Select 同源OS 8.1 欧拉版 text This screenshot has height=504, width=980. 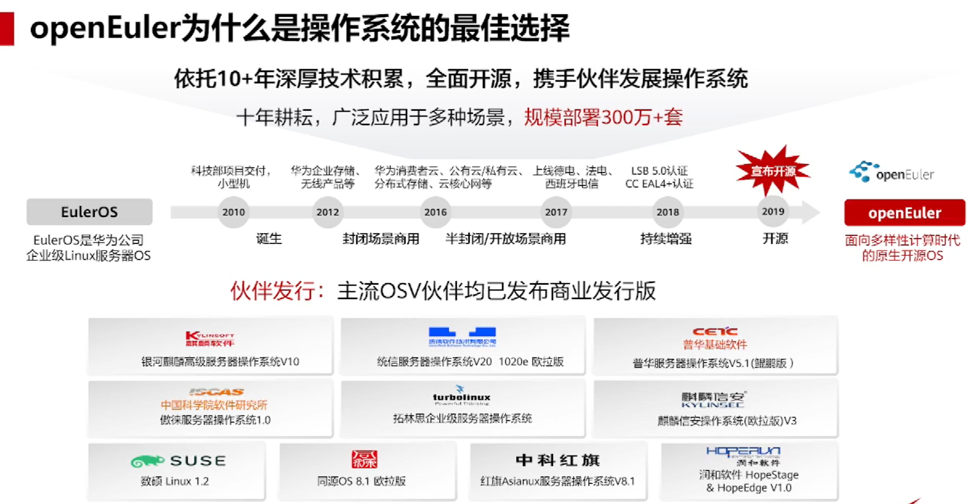click(x=362, y=481)
